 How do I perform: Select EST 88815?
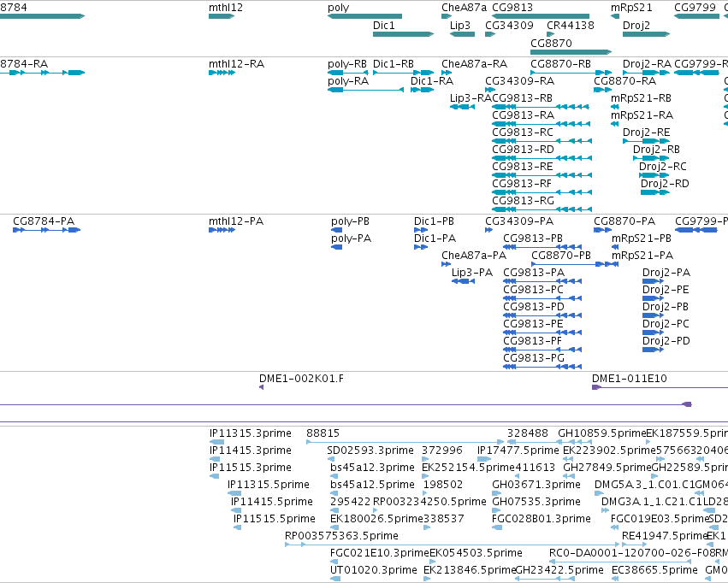(x=323, y=433)
